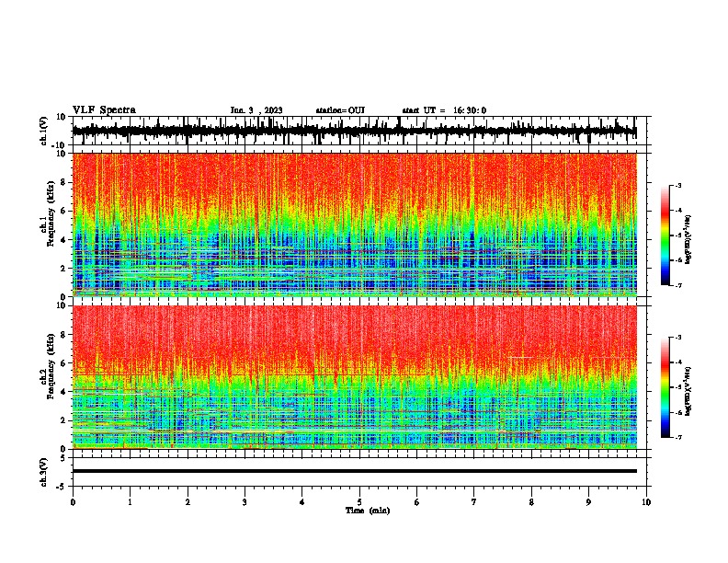Click time axis tick label "8"

click(531, 502)
